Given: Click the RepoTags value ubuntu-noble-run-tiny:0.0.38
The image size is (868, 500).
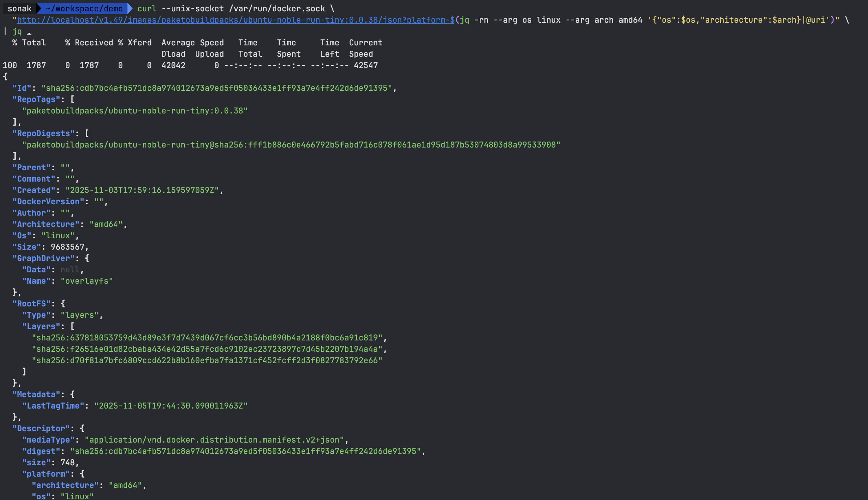Looking at the screenshot, I should click(135, 111).
